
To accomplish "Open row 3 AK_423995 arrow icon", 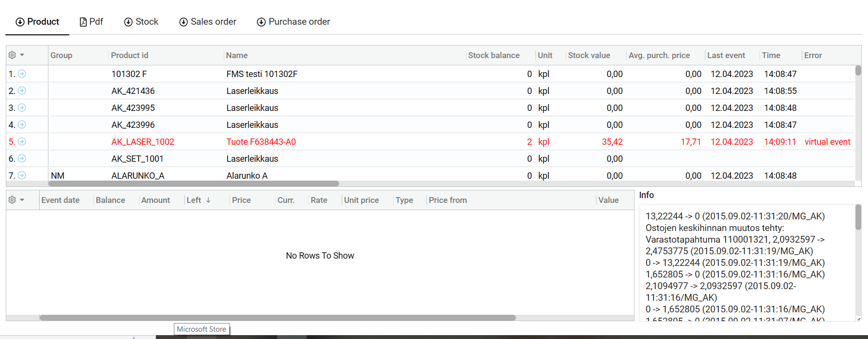I will click(22, 108).
